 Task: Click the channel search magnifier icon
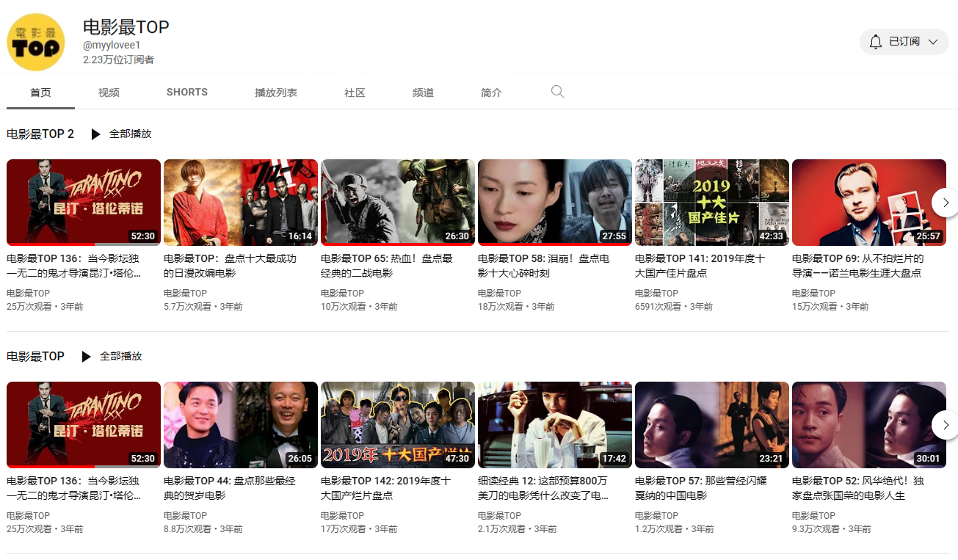pos(558,92)
